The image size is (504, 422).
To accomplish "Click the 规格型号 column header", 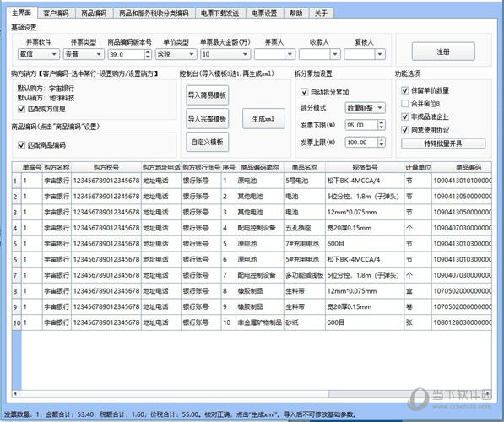I will pyautogui.click(x=365, y=167).
